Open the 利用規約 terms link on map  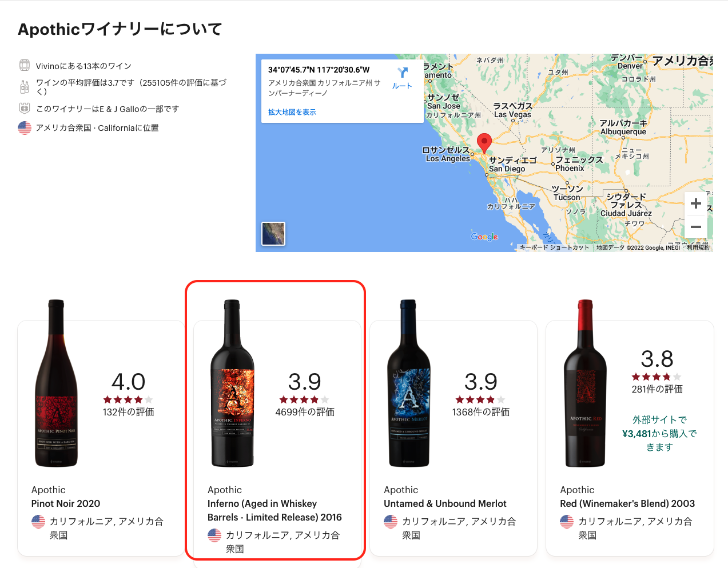pos(698,247)
